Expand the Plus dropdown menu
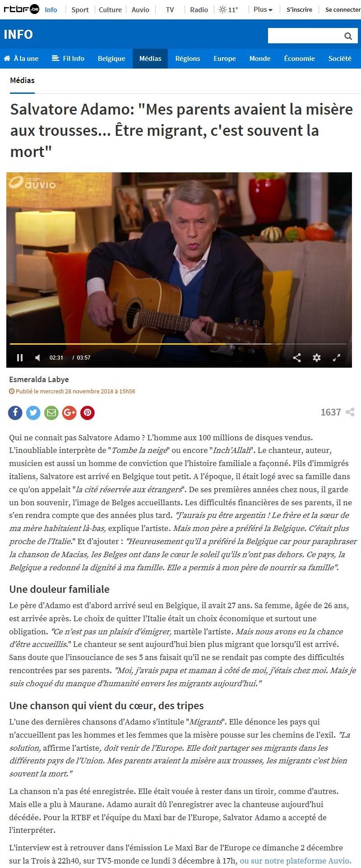 [x=263, y=9]
